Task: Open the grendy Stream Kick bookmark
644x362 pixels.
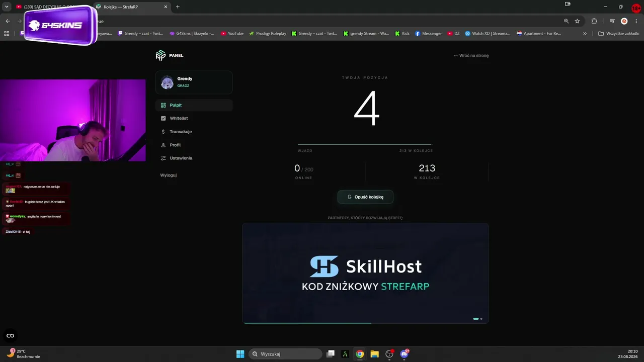Action: click(366, 34)
